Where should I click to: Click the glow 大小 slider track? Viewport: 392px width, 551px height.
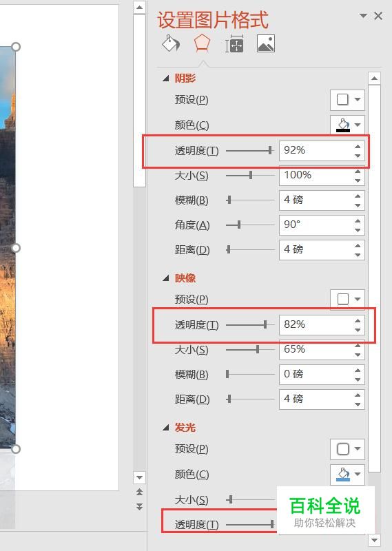[x=251, y=499]
